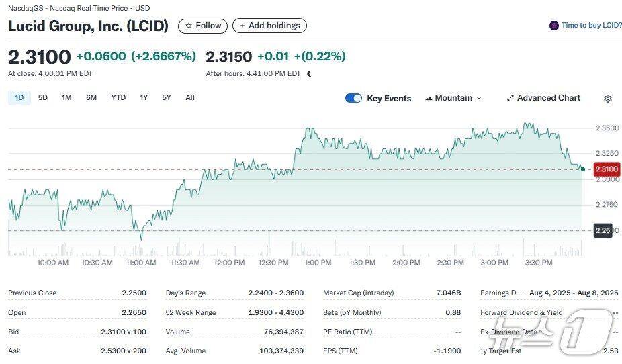
Task: Click the Mountain chart type icon
Action: pos(429,98)
